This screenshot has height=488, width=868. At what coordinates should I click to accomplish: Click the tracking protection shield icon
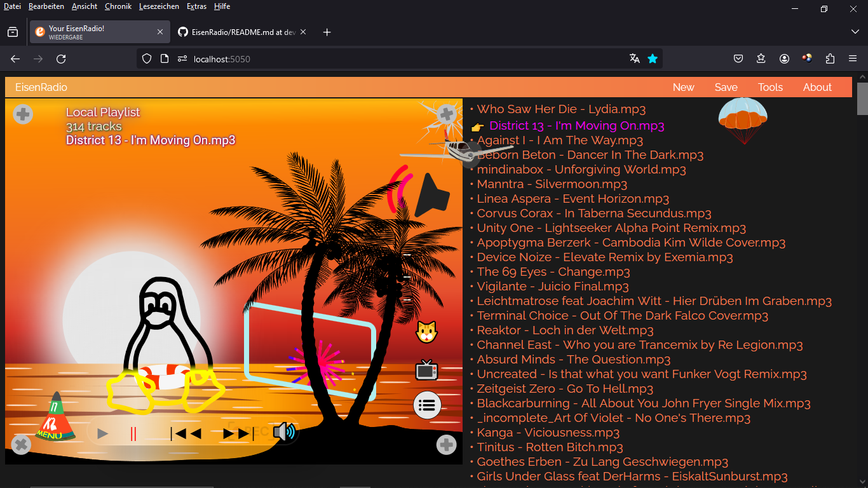pyautogui.click(x=147, y=58)
